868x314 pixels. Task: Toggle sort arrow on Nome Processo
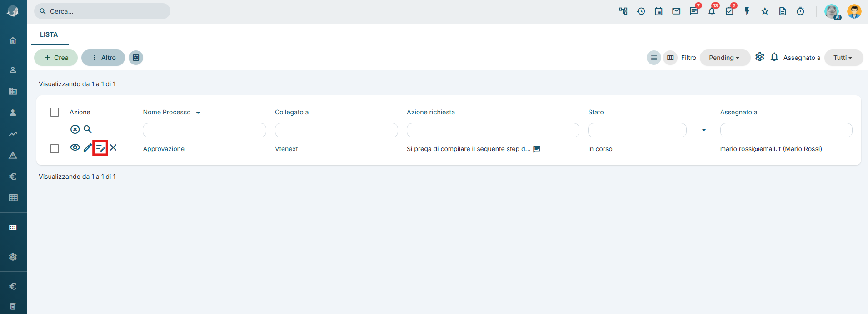click(x=198, y=113)
